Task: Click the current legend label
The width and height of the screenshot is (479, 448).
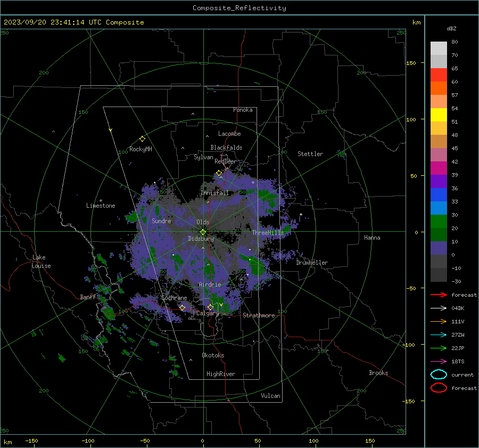Action: [463, 374]
